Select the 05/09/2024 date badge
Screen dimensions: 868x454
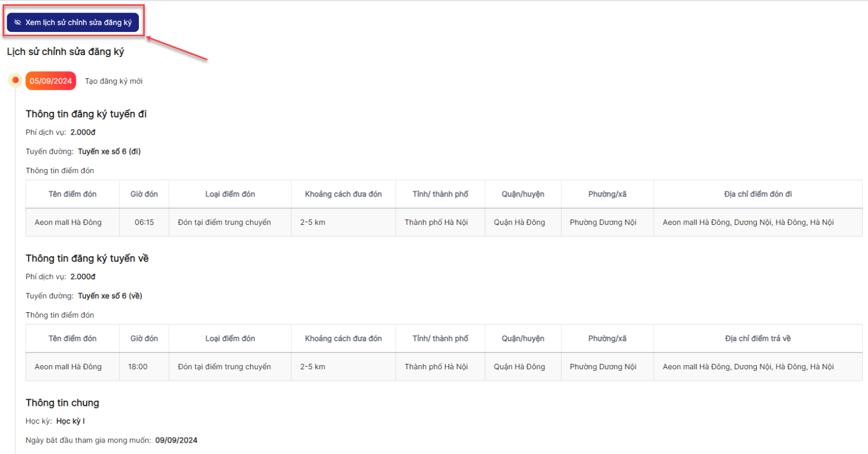[50, 81]
